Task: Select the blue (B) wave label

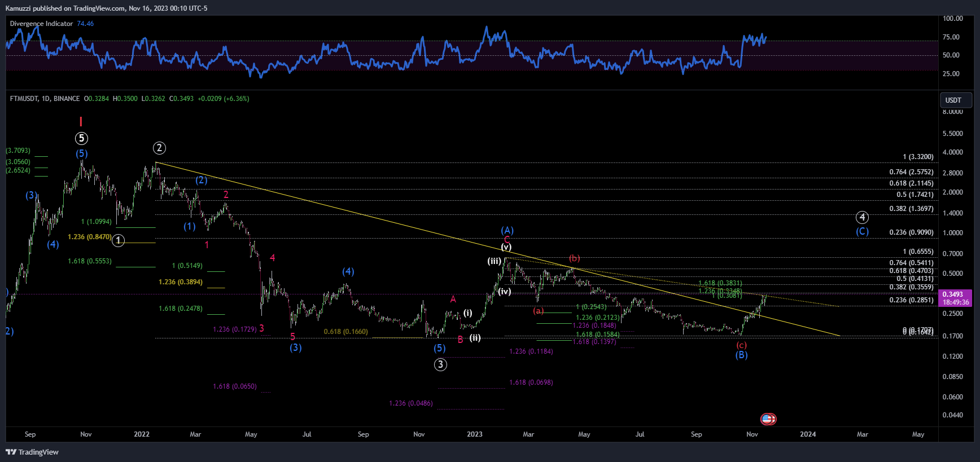Action: tap(741, 355)
